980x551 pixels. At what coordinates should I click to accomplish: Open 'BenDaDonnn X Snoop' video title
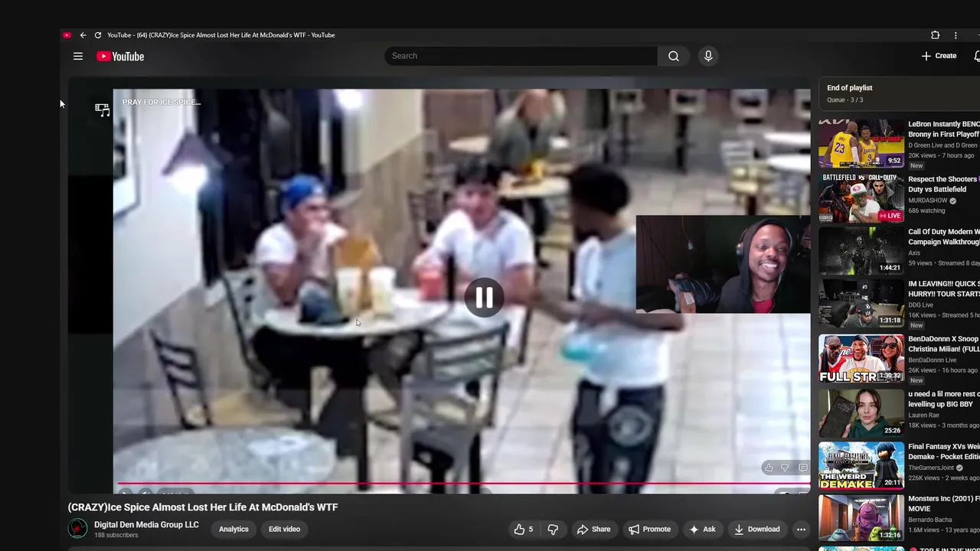tap(944, 344)
